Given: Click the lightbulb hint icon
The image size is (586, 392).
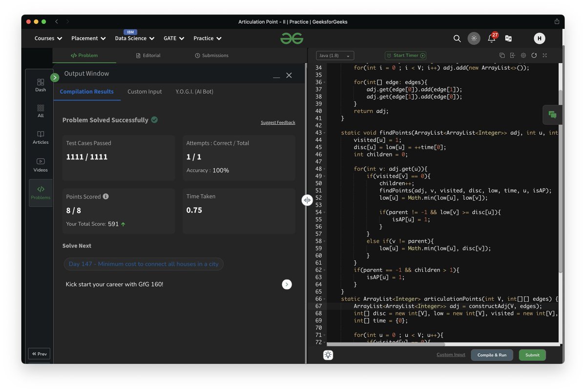Looking at the screenshot, I should click(x=328, y=355).
